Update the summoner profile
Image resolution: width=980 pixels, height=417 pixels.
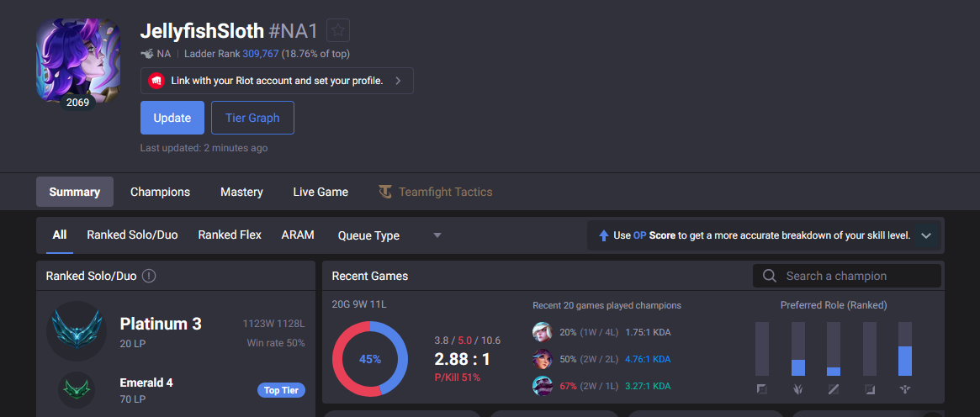pos(172,118)
